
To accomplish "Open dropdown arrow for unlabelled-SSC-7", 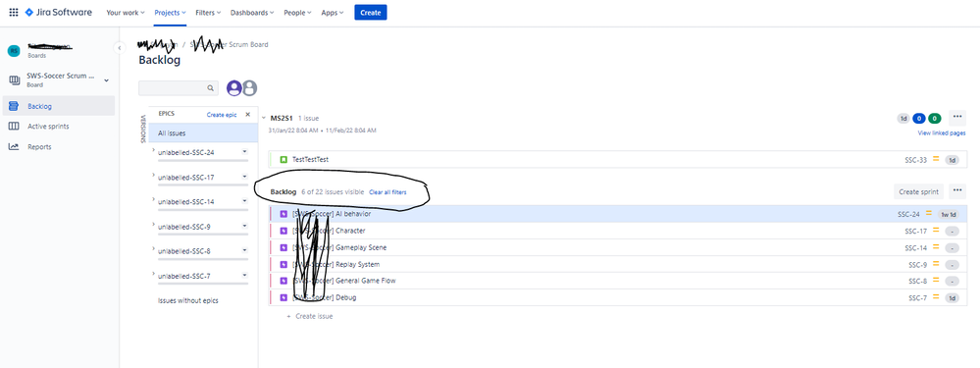I will pos(244,275).
